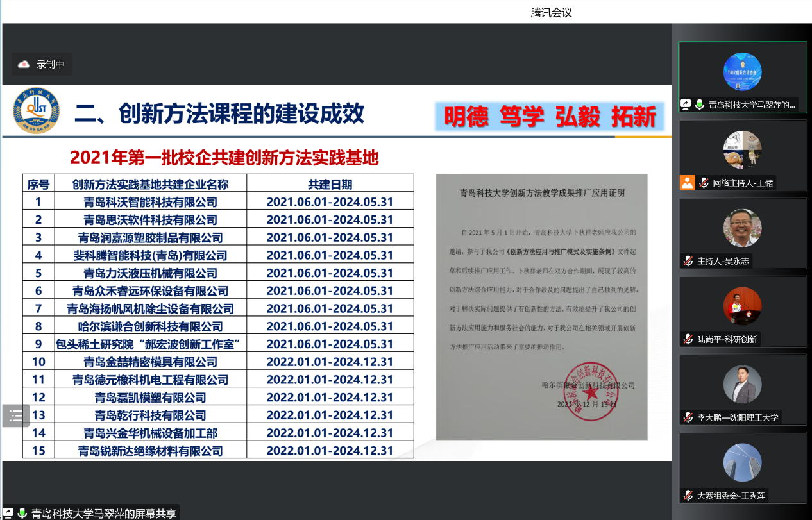The height and width of the screenshot is (520, 812).
Task: Click muted mic icon next to 网络主持人-王储
Action: (x=704, y=183)
